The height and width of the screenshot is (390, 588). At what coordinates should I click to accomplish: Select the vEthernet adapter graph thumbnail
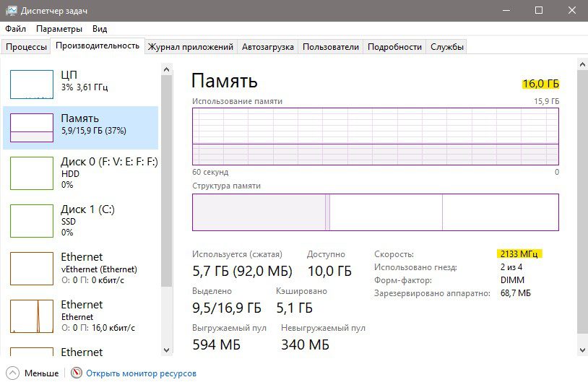(x=32, y=269)
